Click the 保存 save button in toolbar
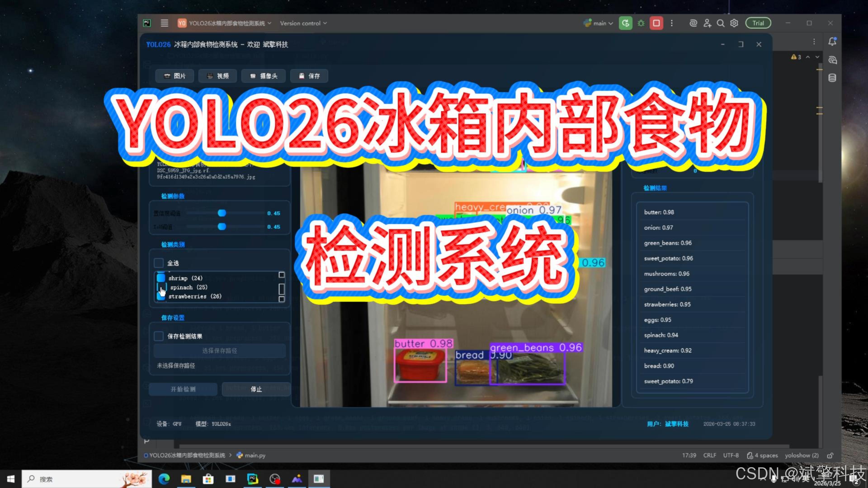 [309, 76]
